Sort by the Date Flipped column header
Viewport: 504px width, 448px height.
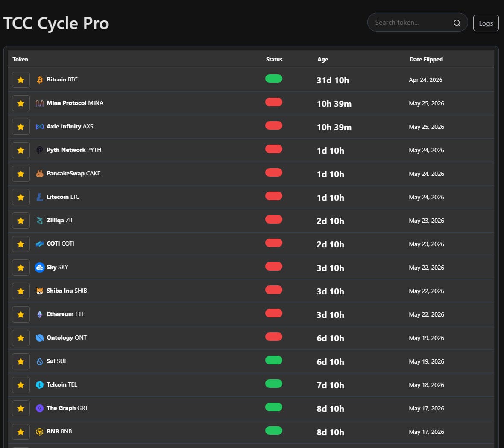coord(426,59)
